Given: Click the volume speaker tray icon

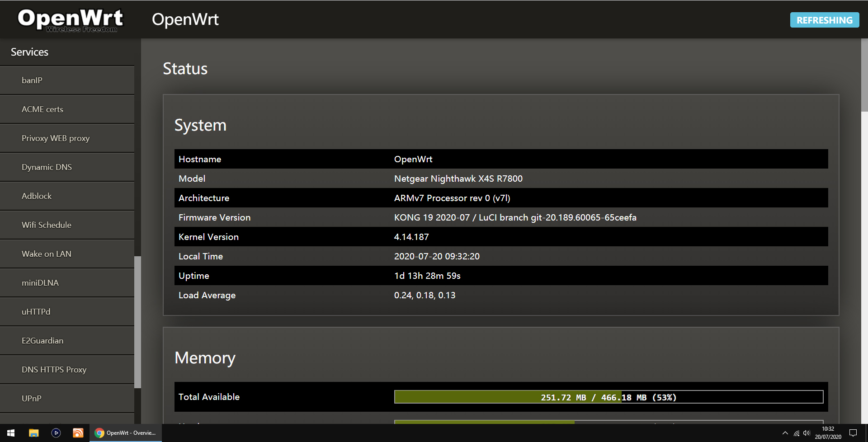Looking at the screenshot, I should 807,433.
